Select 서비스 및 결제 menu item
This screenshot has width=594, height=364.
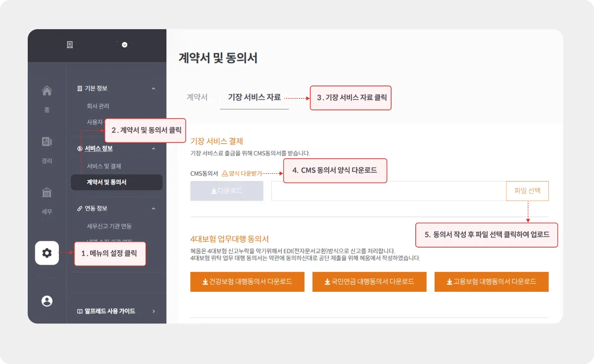[104, 166]
